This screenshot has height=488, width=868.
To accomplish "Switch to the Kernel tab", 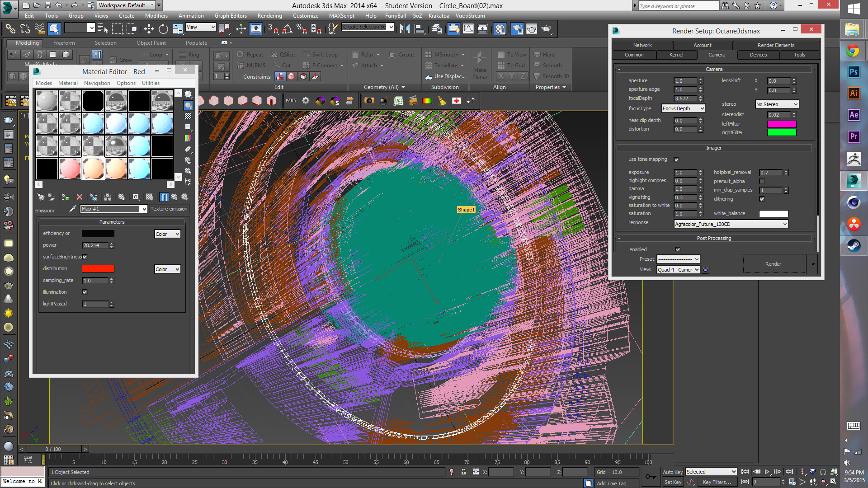I will coord(676,55).
